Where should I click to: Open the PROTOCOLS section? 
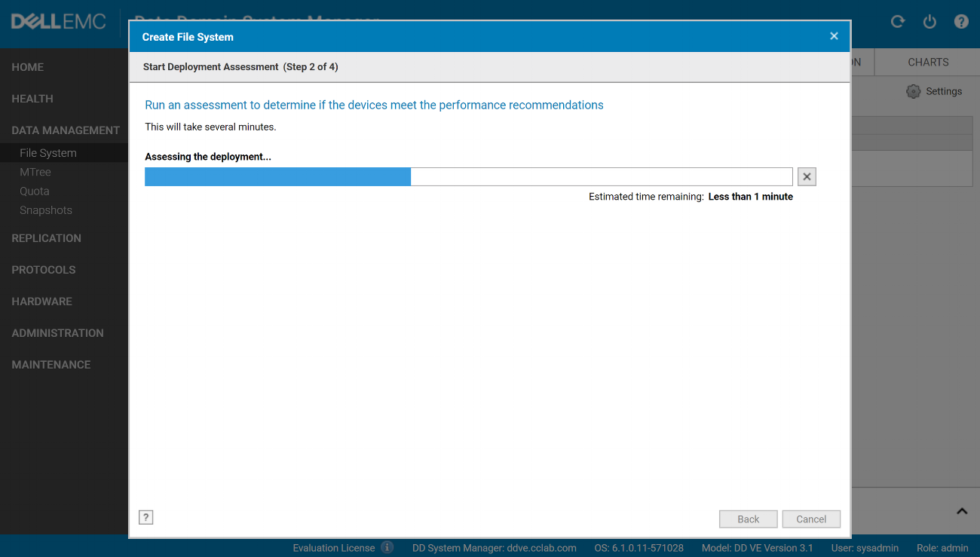pos(44,270)
